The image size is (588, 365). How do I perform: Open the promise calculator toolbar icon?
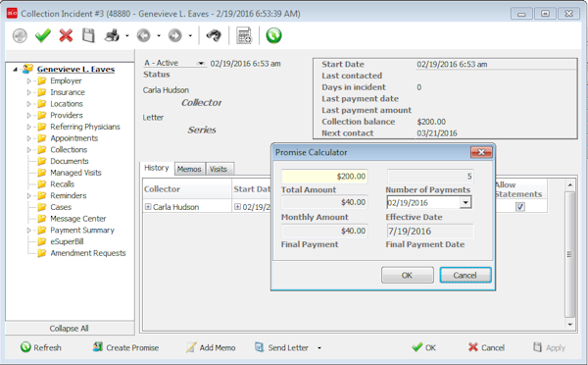[x=244, y=35]
